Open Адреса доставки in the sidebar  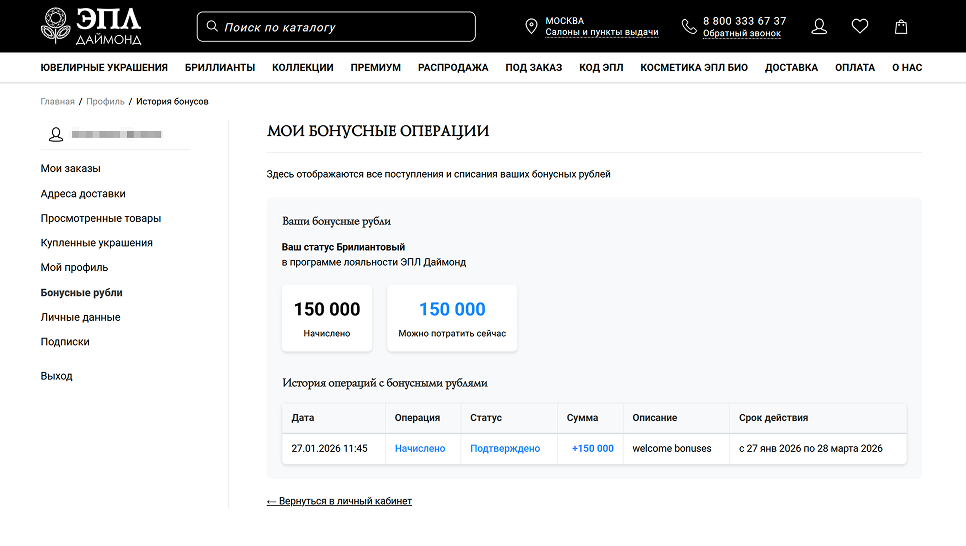(x=83, y=194)
